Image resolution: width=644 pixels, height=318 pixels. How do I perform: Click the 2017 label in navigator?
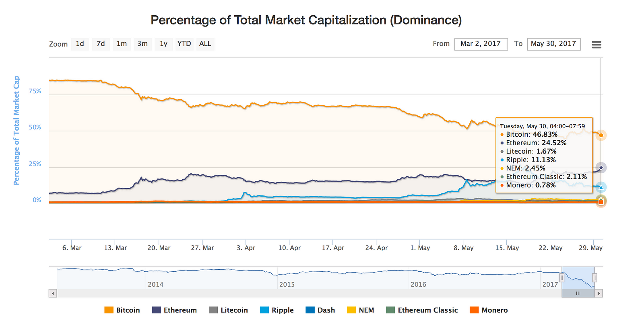[x=550, y=284]
